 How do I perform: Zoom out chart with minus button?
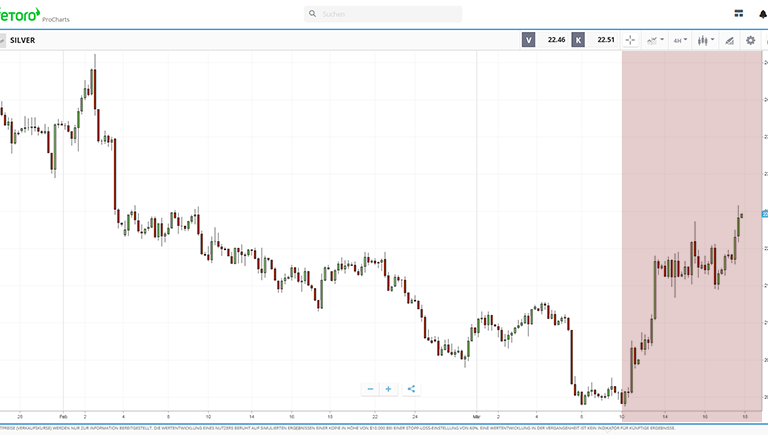(x=370, y=388)
